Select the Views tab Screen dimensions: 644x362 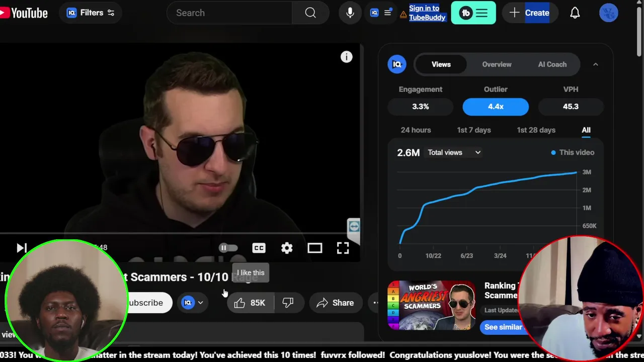(441, 64)
